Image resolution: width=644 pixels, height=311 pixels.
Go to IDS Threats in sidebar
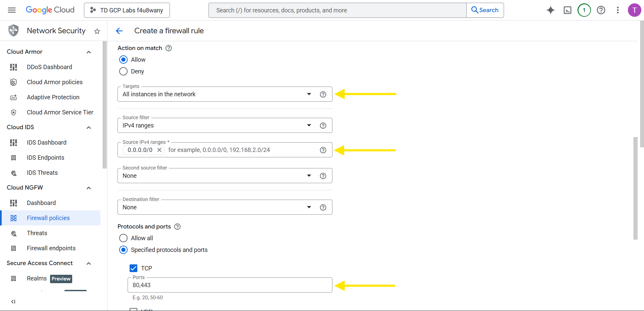point(42,173)
